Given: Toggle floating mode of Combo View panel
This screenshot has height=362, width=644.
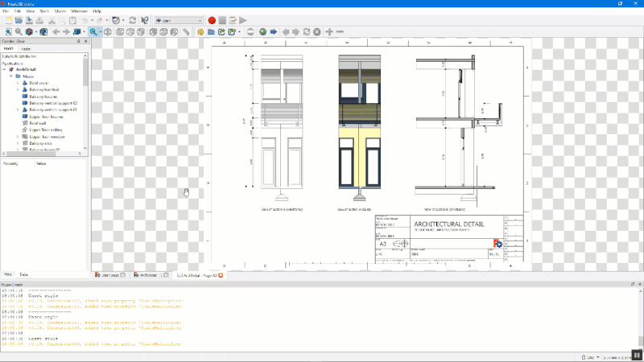Looking at the screenshot, I should pyautogui.click(x=77, y=40).
